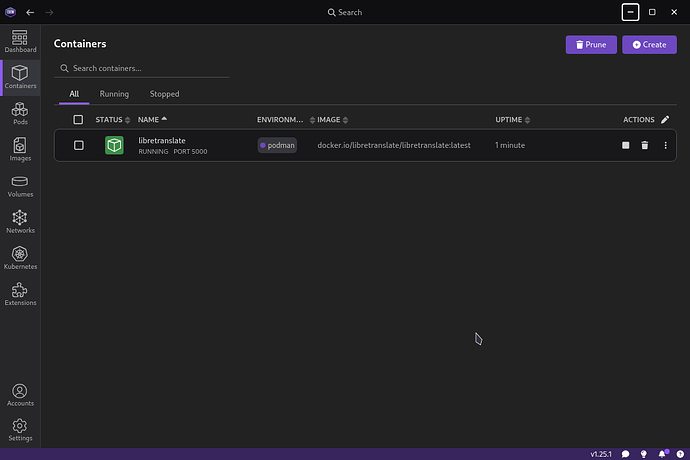Open notifications bell in status bar
This screenshot has height=460, width=690.
tap(662, 454)
